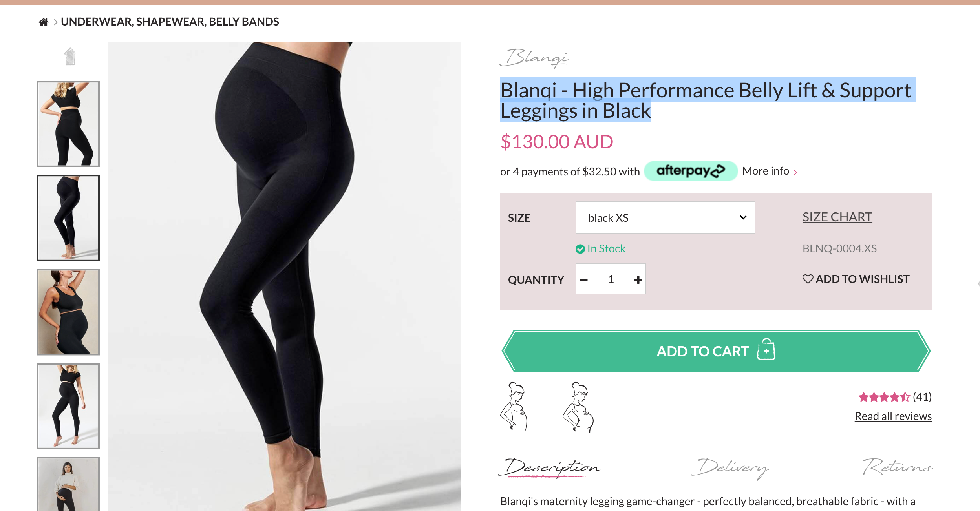Open Underwear, Shapewear, Belly Bands breadcrumb
Viewport: 980px width, 511px height.
click(170, 22)
